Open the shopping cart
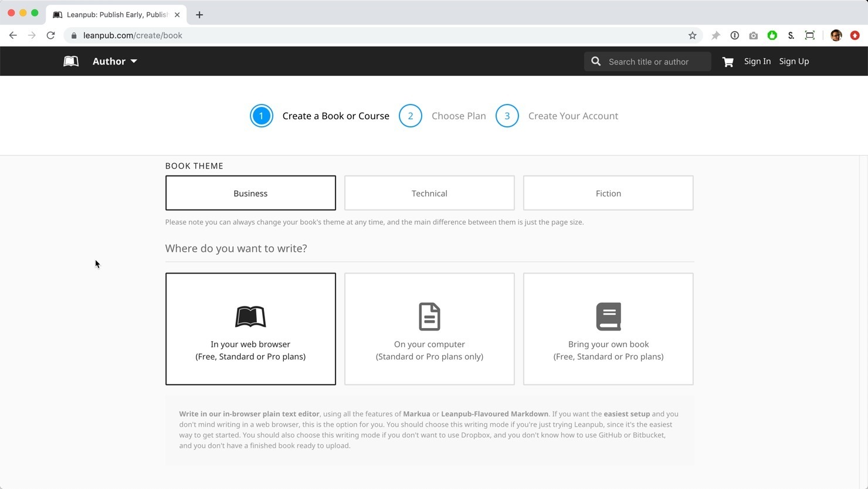 coord(728,62)
